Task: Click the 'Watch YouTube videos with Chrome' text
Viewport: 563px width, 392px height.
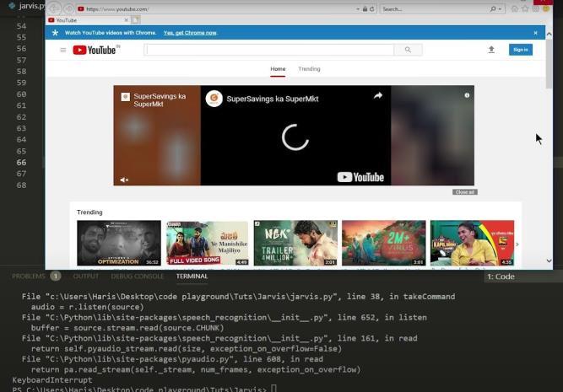Action: pyautogui.click(x=111, y=33)
